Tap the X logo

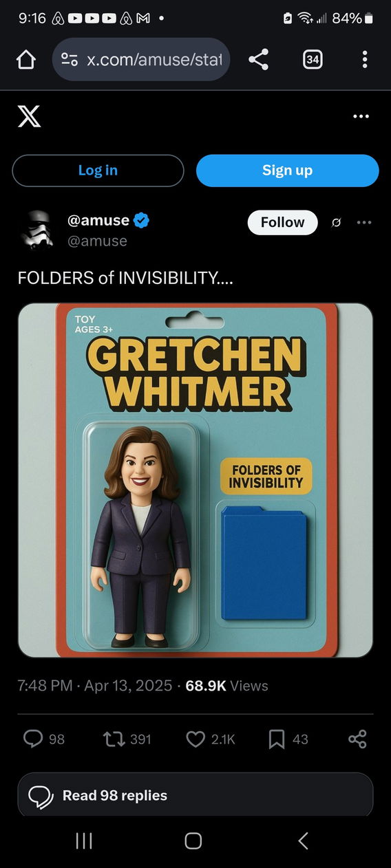click(29, 116)
